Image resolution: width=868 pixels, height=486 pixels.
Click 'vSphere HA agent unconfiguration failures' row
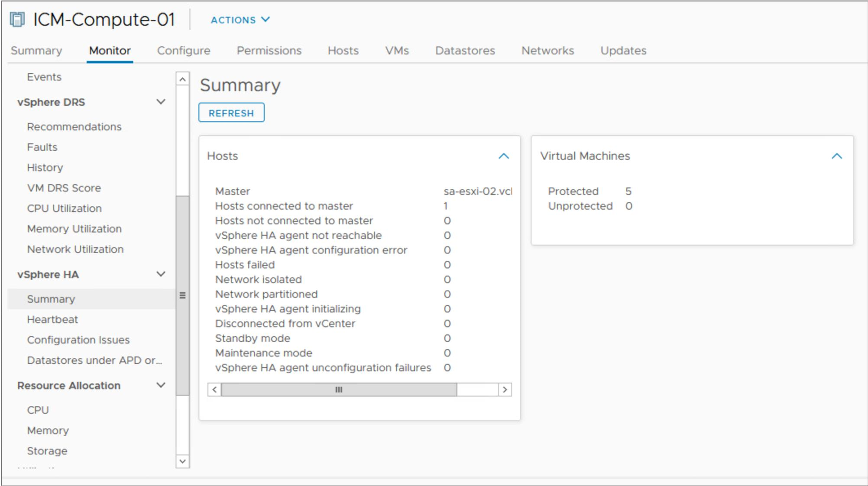click(x=363, y=368)
